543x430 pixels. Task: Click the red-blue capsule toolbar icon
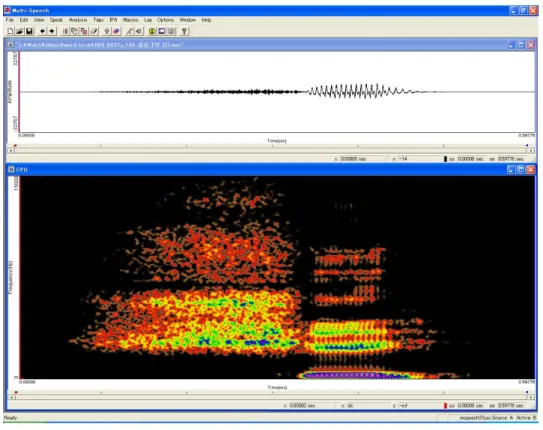tap(116, 31)
